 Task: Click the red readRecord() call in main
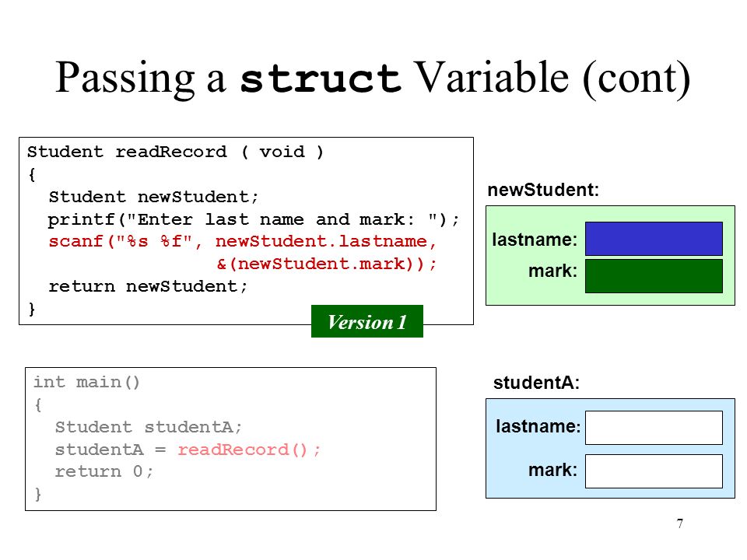click(x=250, y=450)
